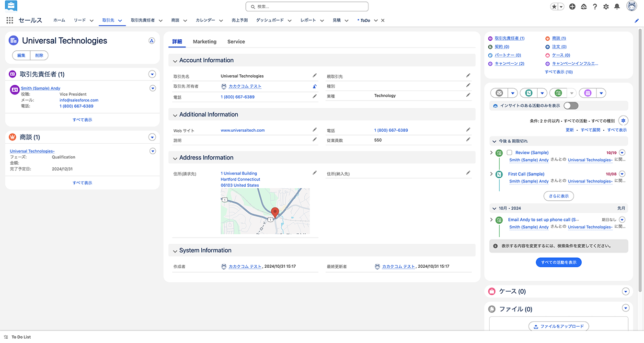Edit the 取引先名 field pencil
The height and width of the screenshot is (343, 644).
315,75
